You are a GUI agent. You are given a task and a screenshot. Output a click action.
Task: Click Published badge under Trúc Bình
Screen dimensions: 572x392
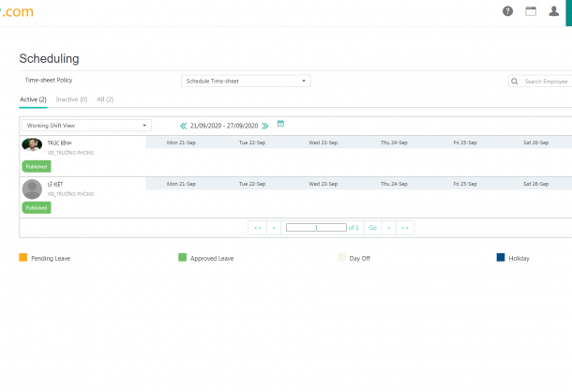(37, 166)
